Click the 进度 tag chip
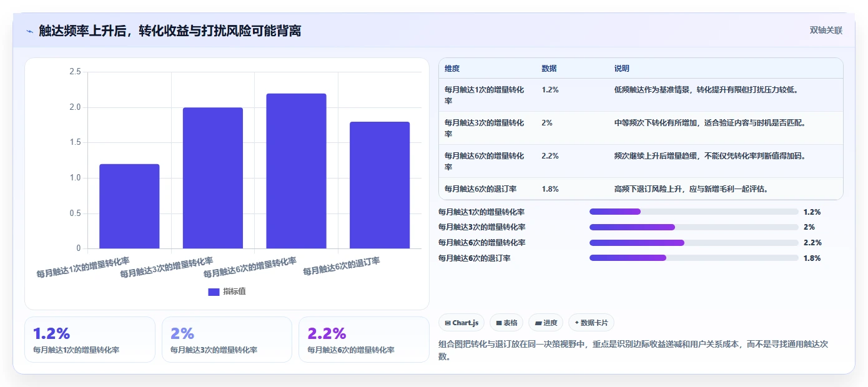 pos(546,323)
